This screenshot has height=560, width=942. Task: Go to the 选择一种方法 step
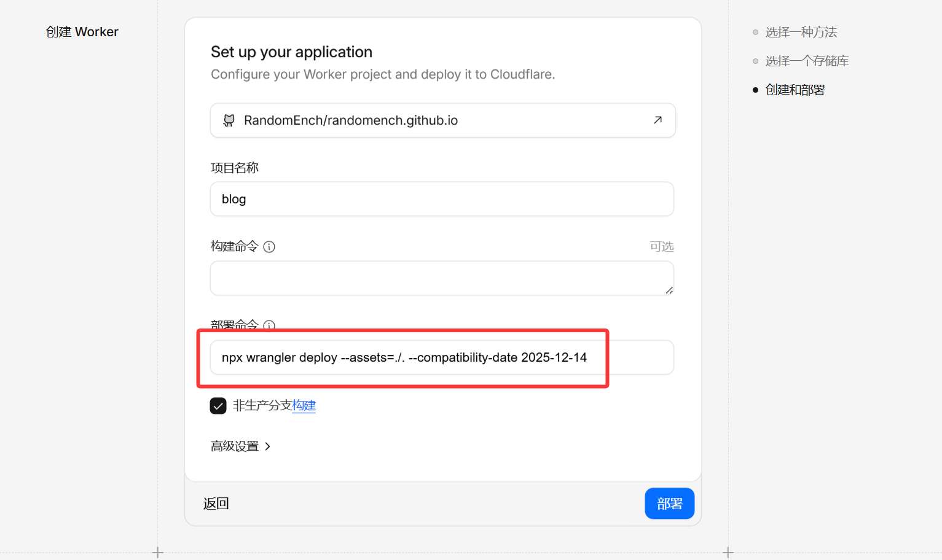801,33
